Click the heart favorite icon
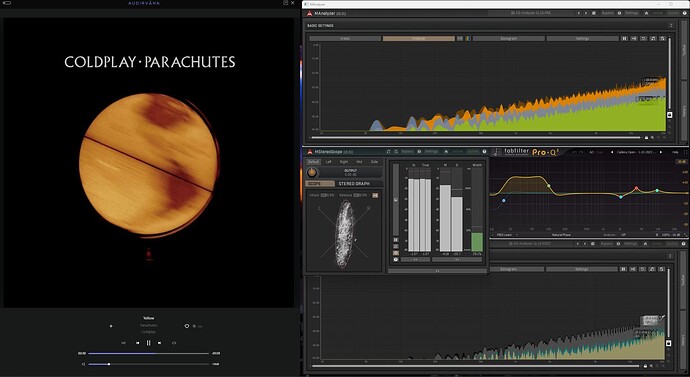 coord(187,326)
